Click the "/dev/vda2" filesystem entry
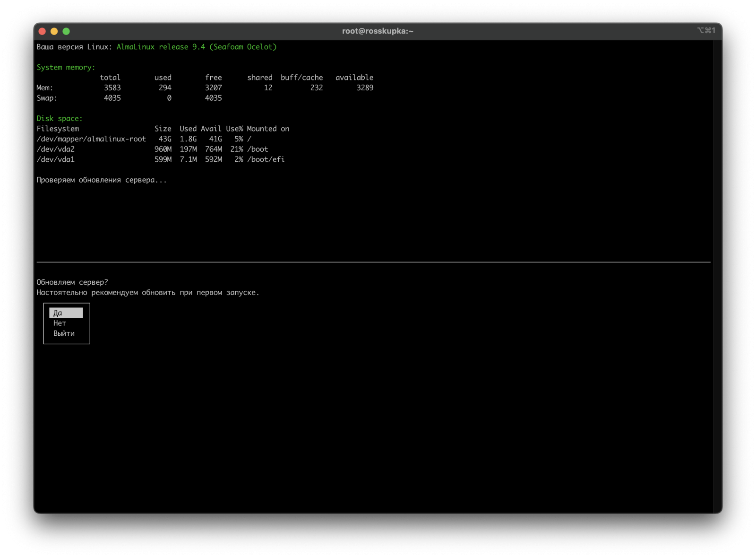This screenshot has width=756, height=558. (x=56, y=149)
